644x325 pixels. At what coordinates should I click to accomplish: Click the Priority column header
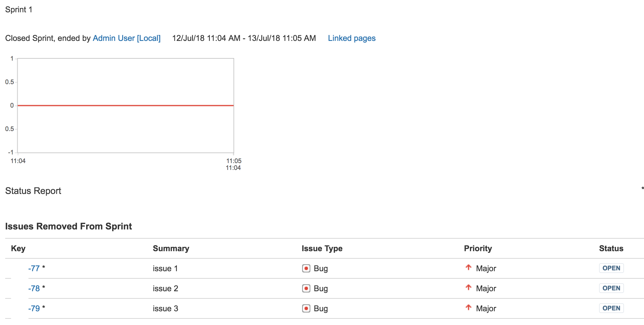click(x=478, y=248)
